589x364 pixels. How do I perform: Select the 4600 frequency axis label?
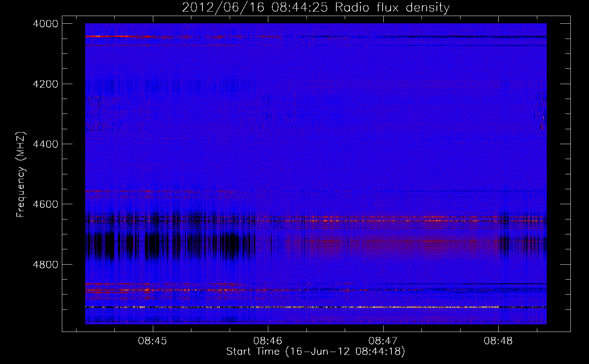pos(46,204)
